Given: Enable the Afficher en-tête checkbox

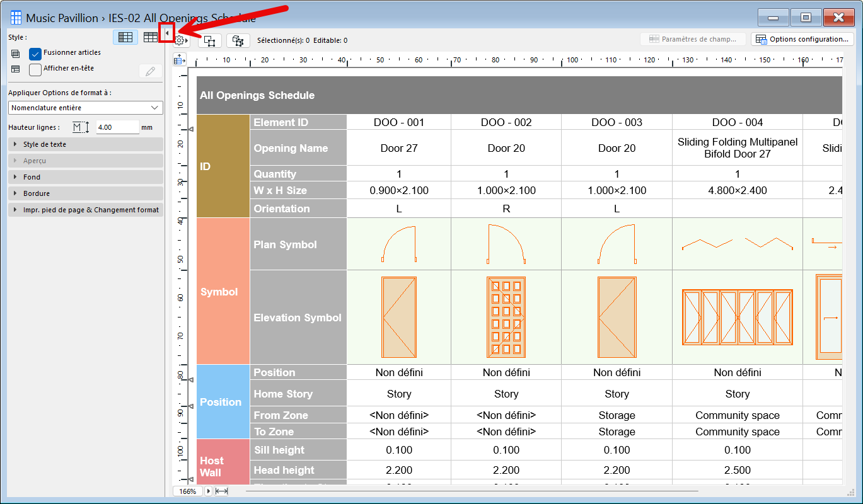Looking at the screenshot, I should (35, 69).
